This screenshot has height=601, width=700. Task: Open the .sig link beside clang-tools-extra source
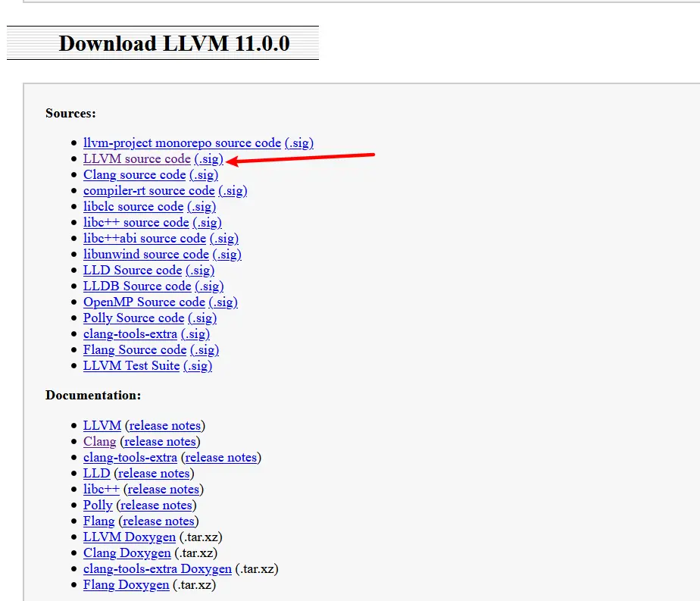195,334
